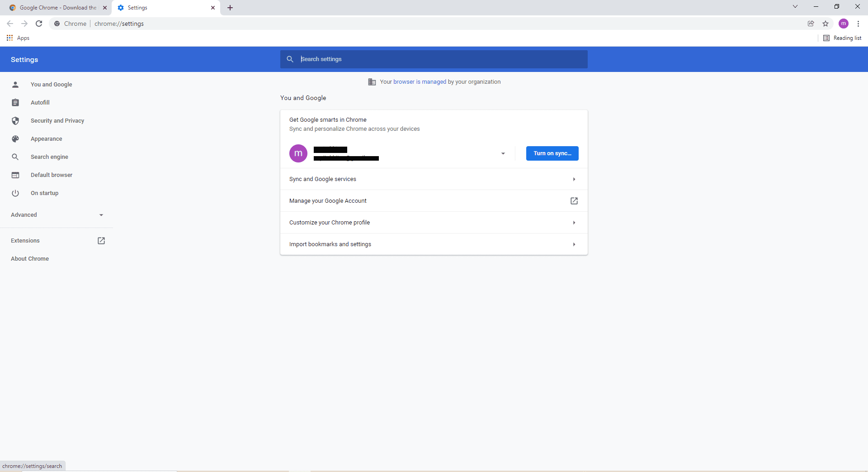Reload the current page

click(x=39, y=24)
